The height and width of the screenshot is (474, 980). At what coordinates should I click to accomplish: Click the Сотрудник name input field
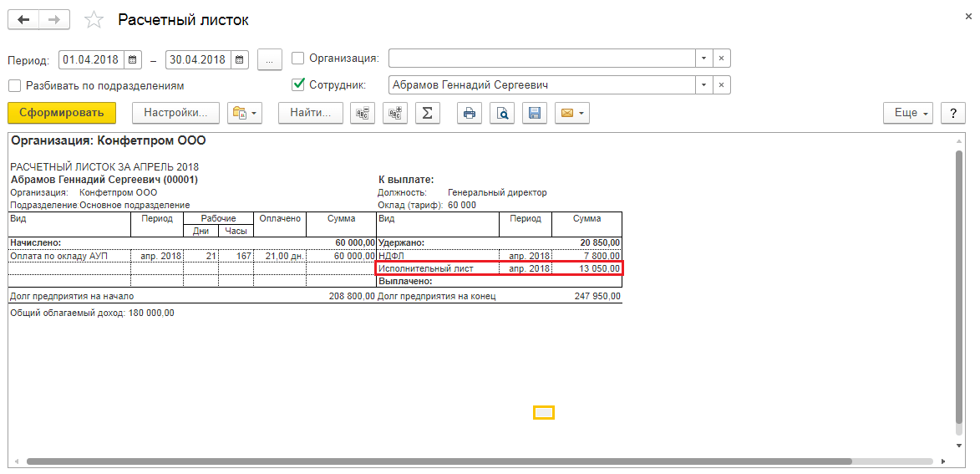(541, 84)
